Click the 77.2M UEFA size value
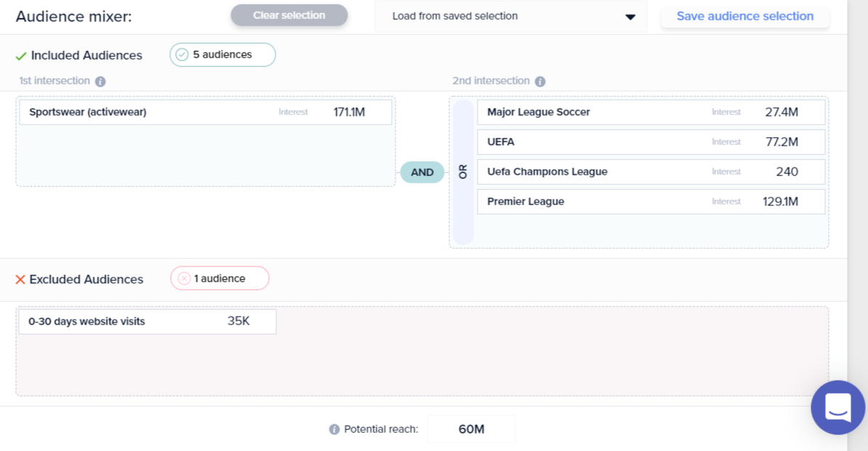 click(781, 142)
